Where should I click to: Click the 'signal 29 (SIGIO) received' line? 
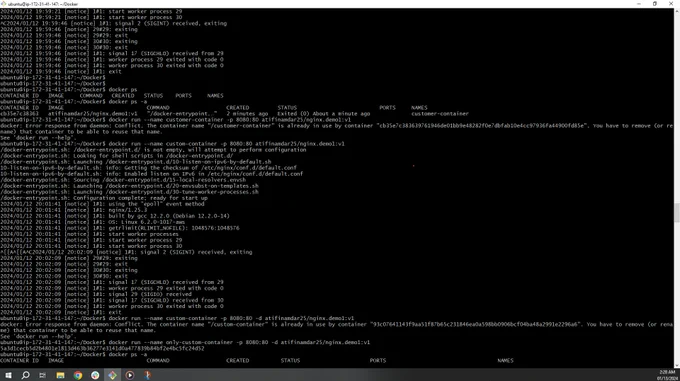tap(96, 294)
